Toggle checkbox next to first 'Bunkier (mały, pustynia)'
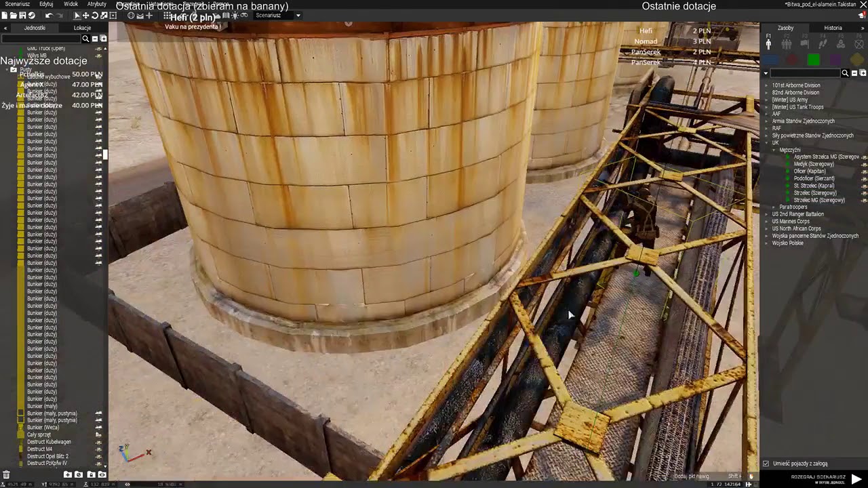 point(20,413)
